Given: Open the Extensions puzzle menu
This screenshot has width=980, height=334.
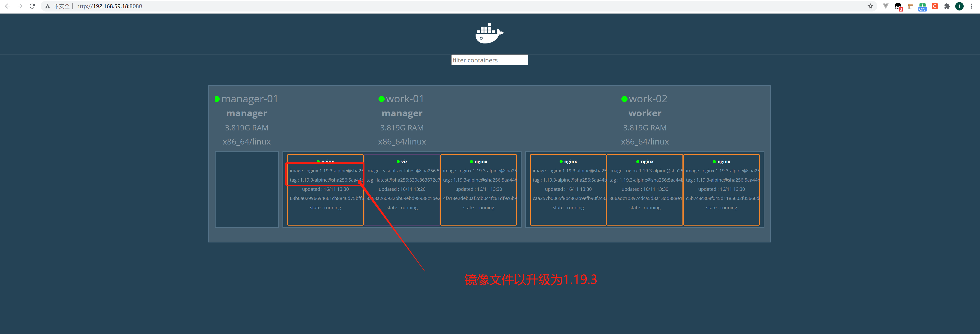Looking at the screenshot, I should pyautogui.click(x=947, y=6).
